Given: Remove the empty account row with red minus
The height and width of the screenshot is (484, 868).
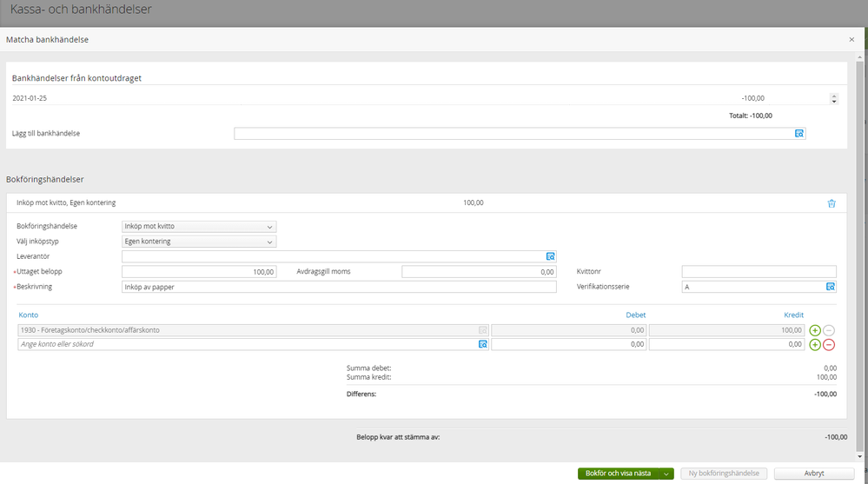Looking at the screenshot, I should pyautogui.click(x=829, y=344).
